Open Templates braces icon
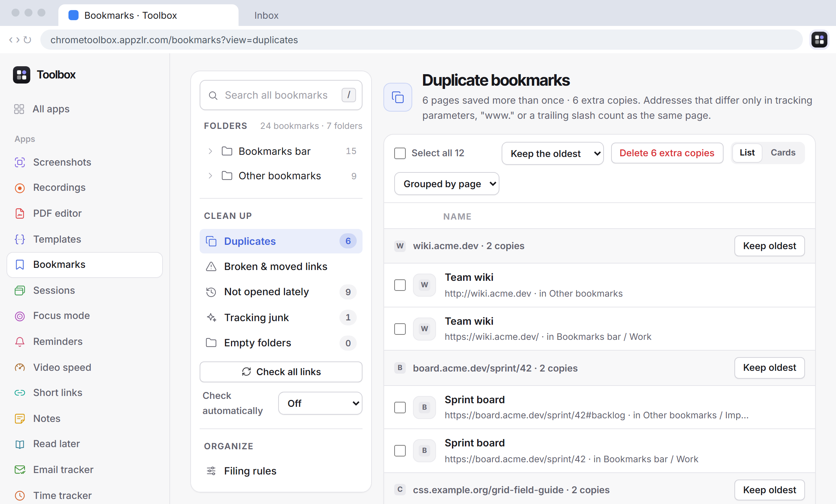Viewport: 836px width, 504px height. click(x=20, y=239)
